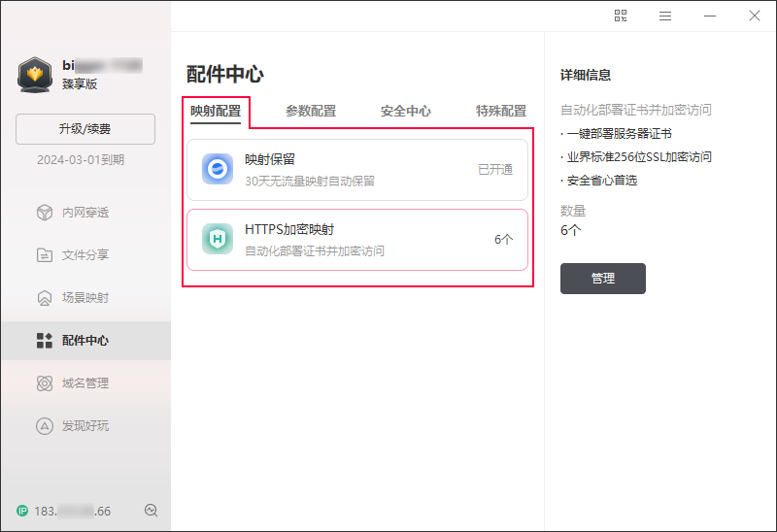Click the 内网穿透 cube icon

pyautogui.click(x=44, y=213)
